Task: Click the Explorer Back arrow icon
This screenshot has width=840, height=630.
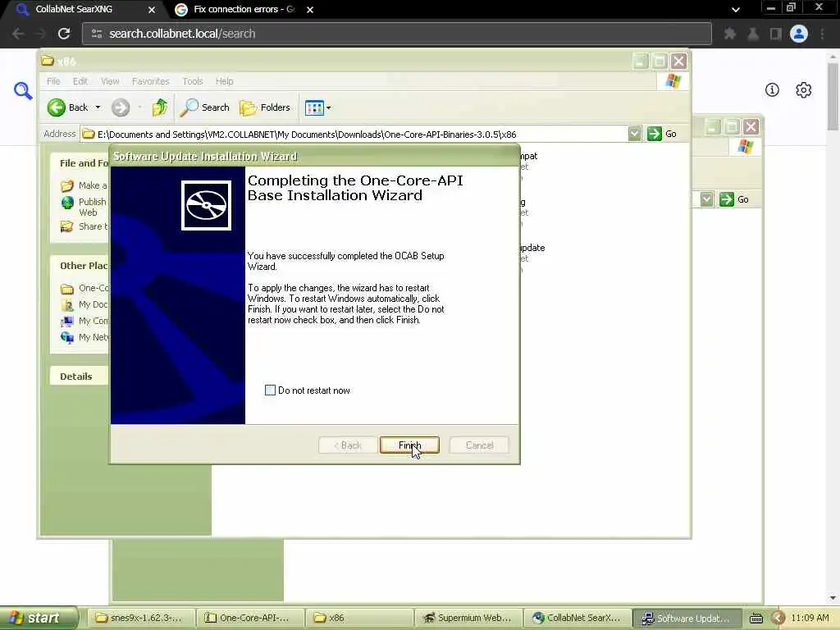Action: click(x=57, y=107)
